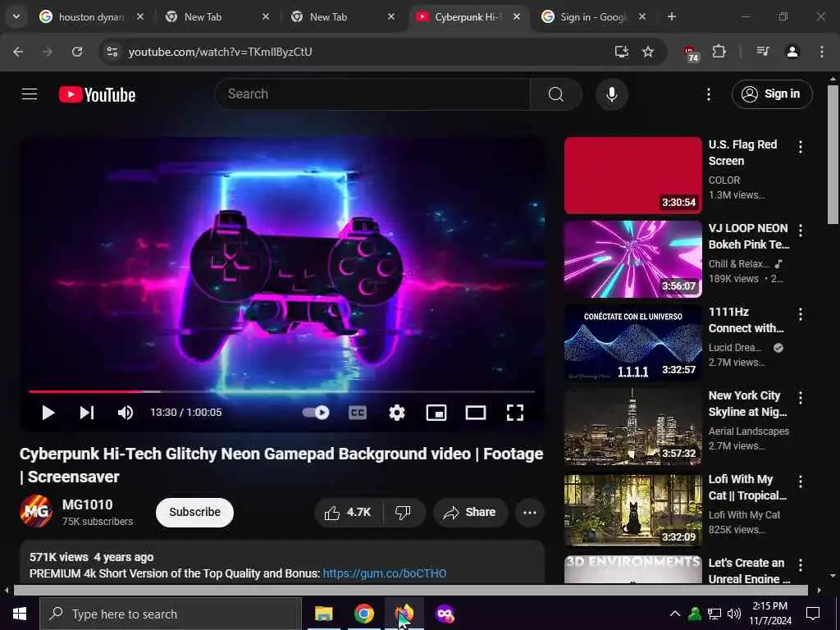Mute the video volume

pos(125,413)
